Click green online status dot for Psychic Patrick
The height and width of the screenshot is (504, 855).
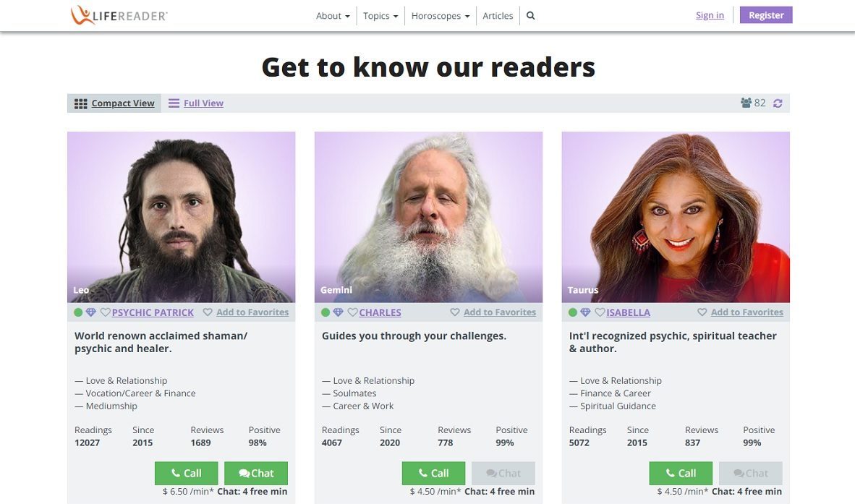(79, 312)
